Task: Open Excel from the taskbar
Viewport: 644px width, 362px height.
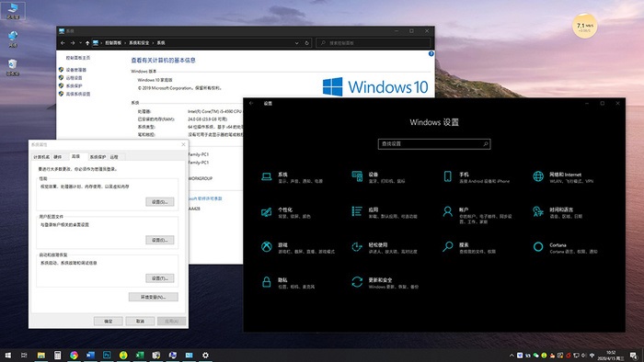Action: pos(140,356)
